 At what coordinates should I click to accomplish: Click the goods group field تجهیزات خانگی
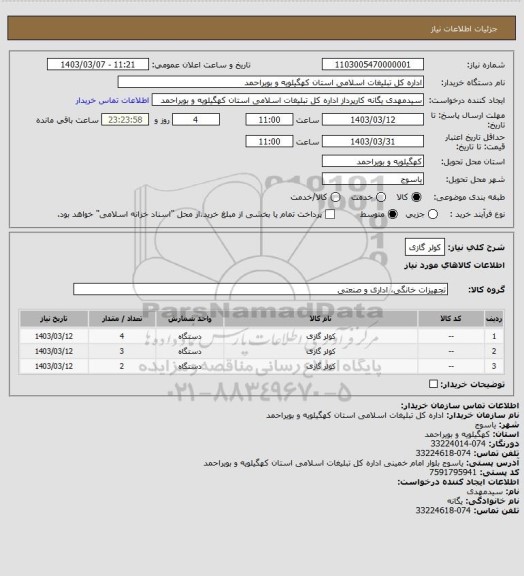(260, 289)
